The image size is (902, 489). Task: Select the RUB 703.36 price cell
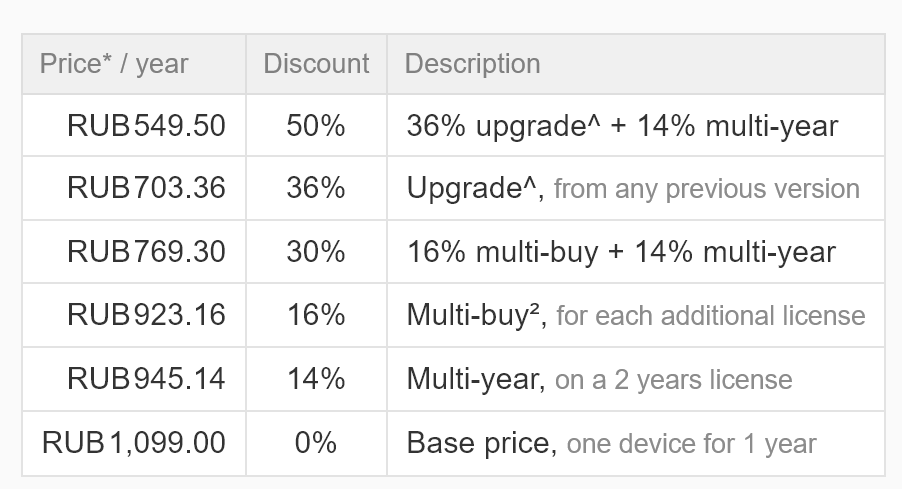click(134, 188)
